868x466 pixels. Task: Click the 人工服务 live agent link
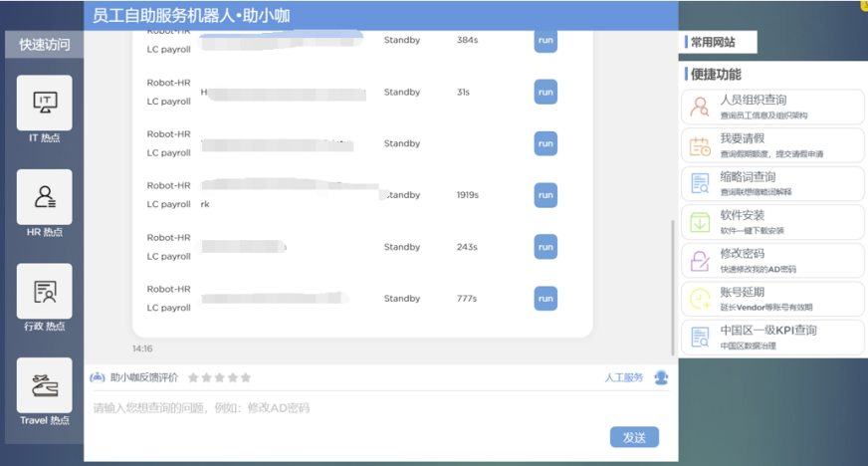coord(624,378)
